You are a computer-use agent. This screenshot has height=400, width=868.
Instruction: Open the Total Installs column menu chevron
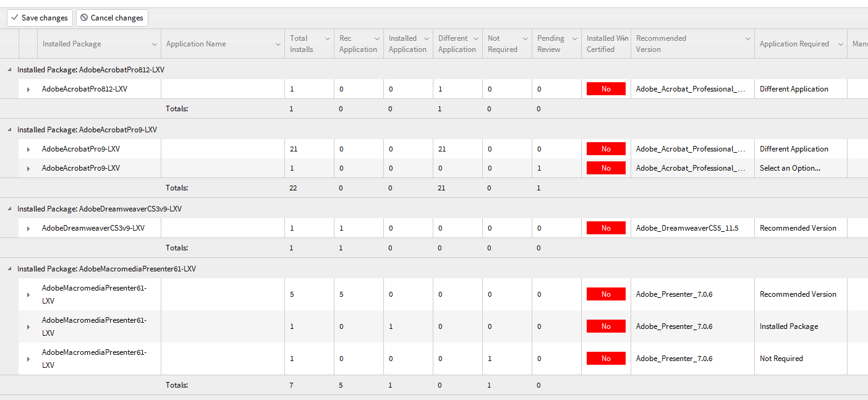point(327,38)
